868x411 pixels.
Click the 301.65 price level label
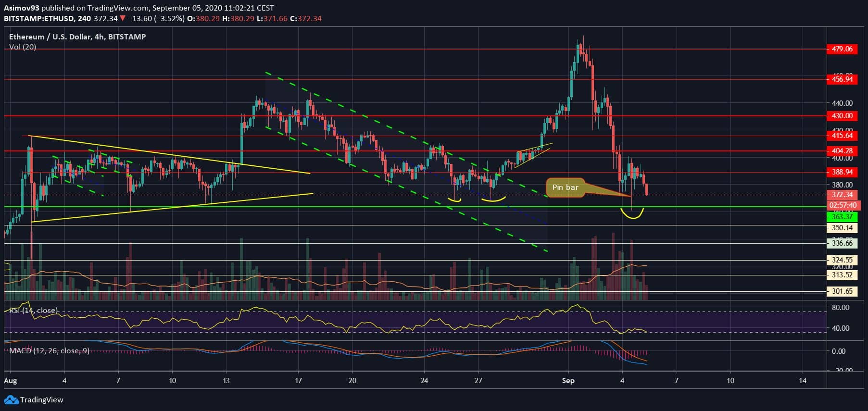click(842, 291)
